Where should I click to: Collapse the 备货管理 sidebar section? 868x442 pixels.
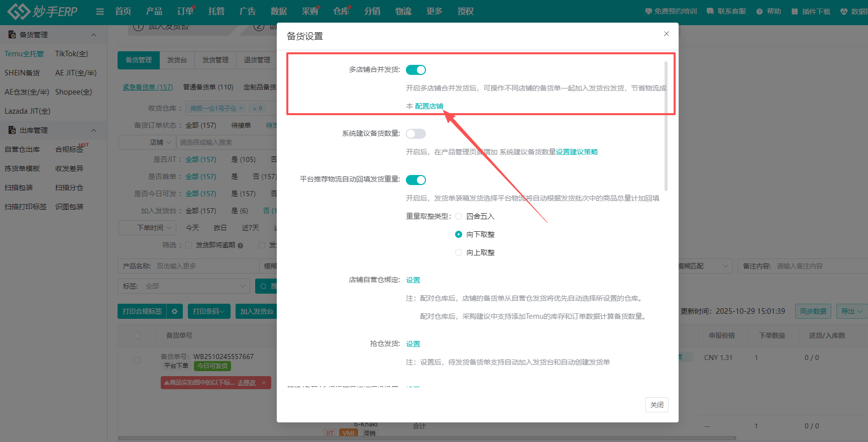(x=93, y=35)
